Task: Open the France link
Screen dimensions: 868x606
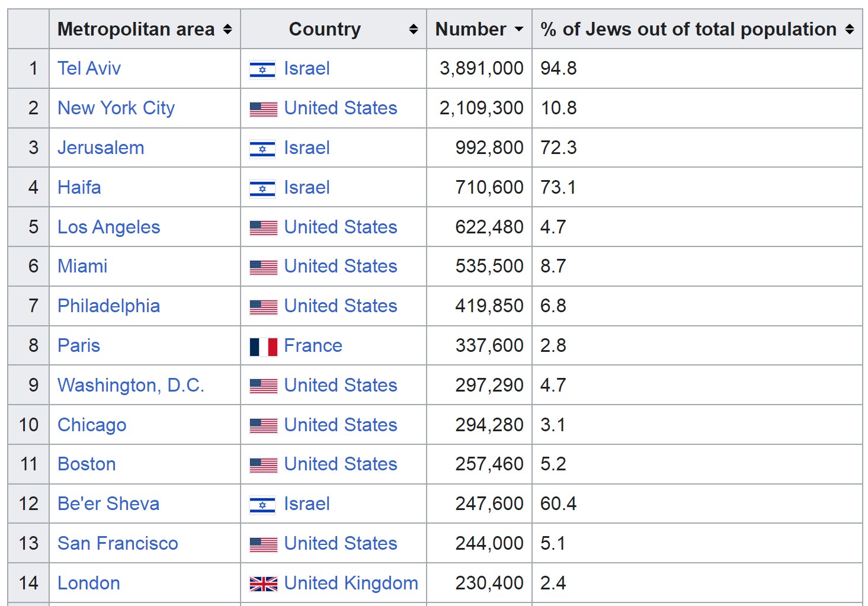Action: 313,345
